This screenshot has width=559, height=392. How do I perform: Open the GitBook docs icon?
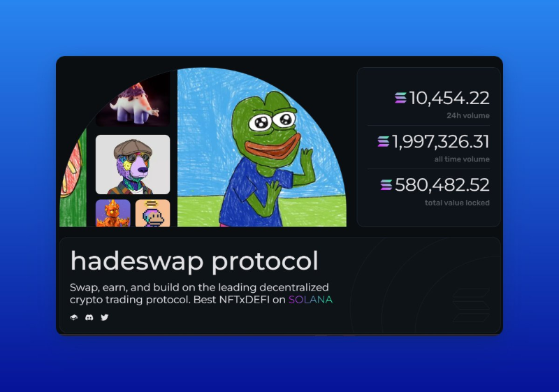[x=74, y=317]
